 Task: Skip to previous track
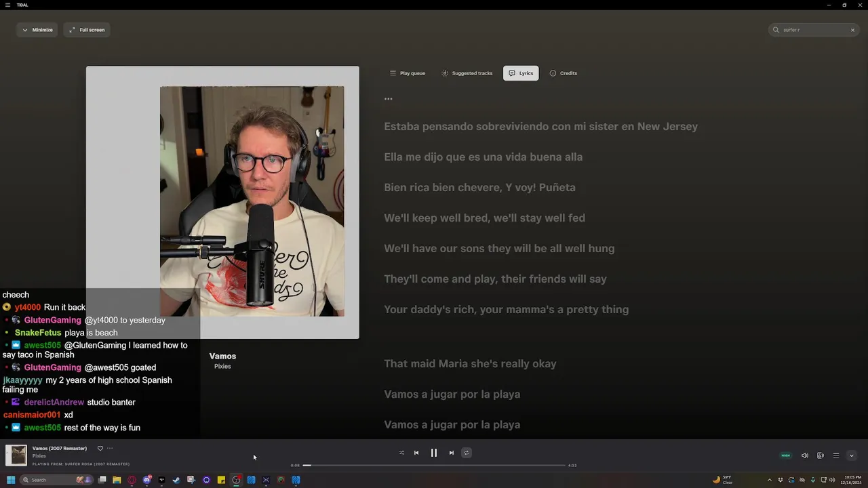[x=416, y=453]
